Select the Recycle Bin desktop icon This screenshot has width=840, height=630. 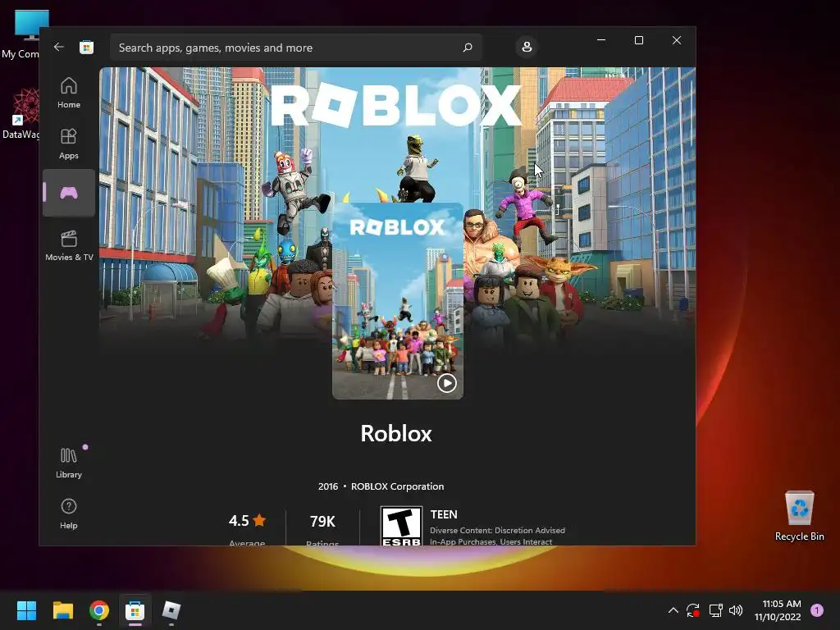pos(799,516)
